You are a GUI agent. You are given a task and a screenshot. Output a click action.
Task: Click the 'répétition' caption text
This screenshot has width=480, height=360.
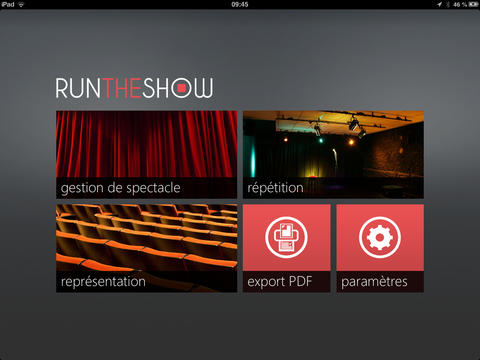[275, 188]
